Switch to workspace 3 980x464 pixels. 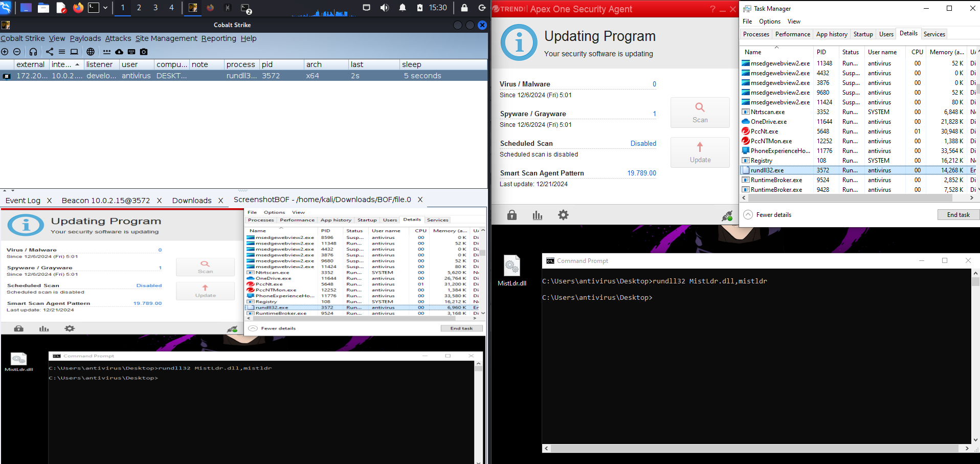tap(155, 8)
